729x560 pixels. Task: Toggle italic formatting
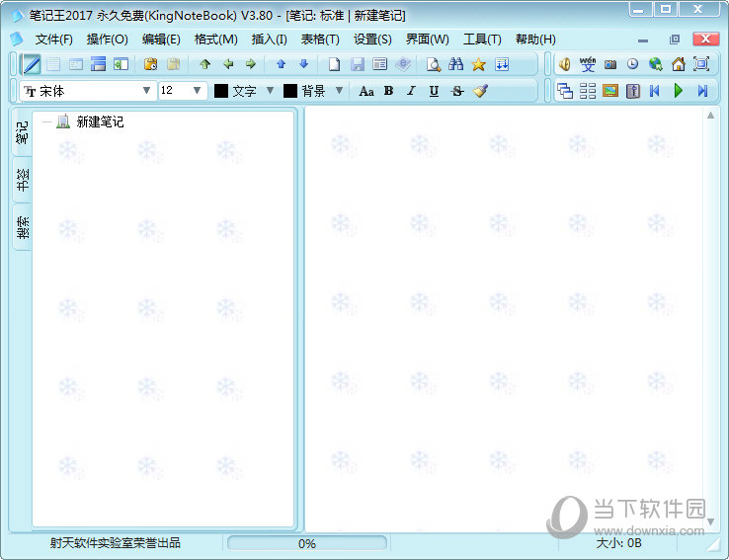[411, 91]
